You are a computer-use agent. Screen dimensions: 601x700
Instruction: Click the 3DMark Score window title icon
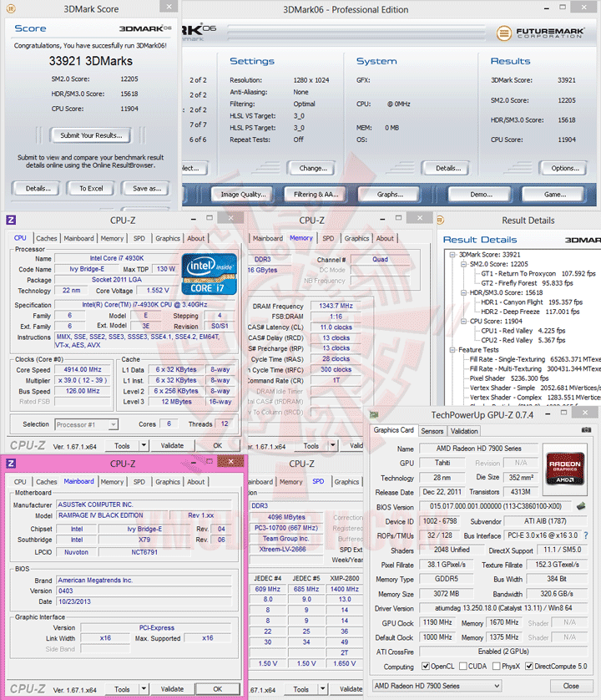[x=11, y=8]
